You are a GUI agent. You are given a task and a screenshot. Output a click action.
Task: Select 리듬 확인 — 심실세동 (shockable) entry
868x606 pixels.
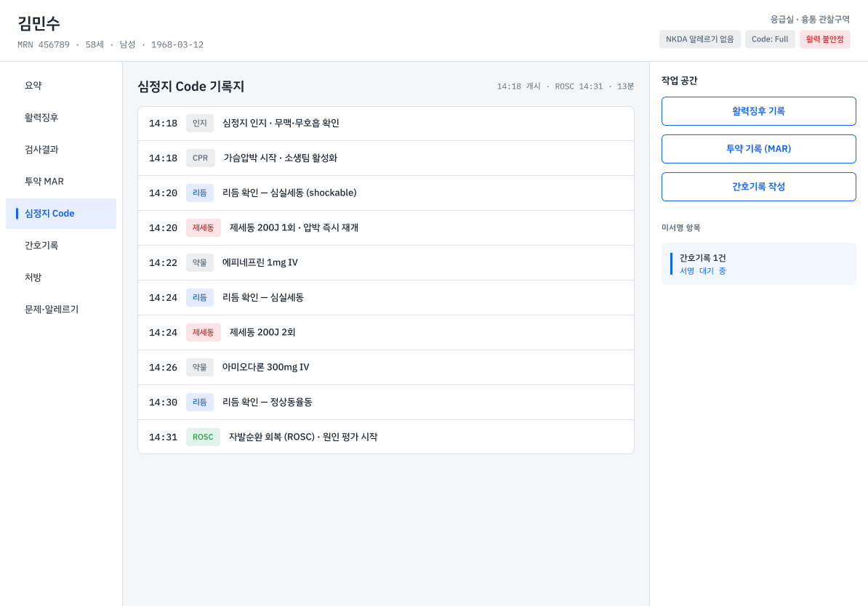(386, 193)
